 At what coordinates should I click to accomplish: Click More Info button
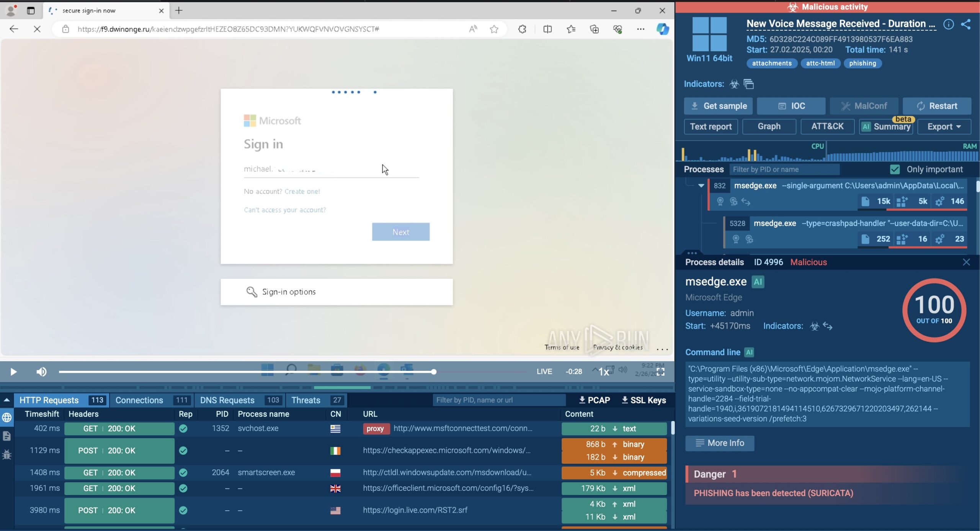(x=720, y=443)
